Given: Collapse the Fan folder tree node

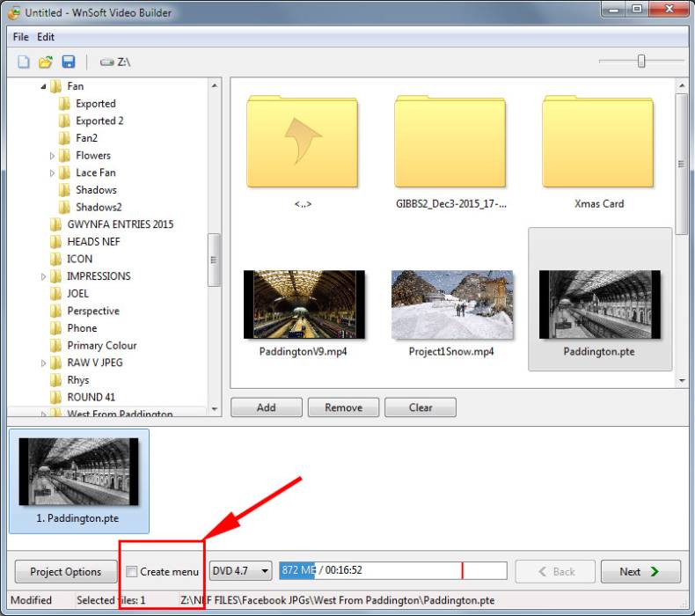Looking at the screenshot, I should pyautogui.click(x=42, y=86).
